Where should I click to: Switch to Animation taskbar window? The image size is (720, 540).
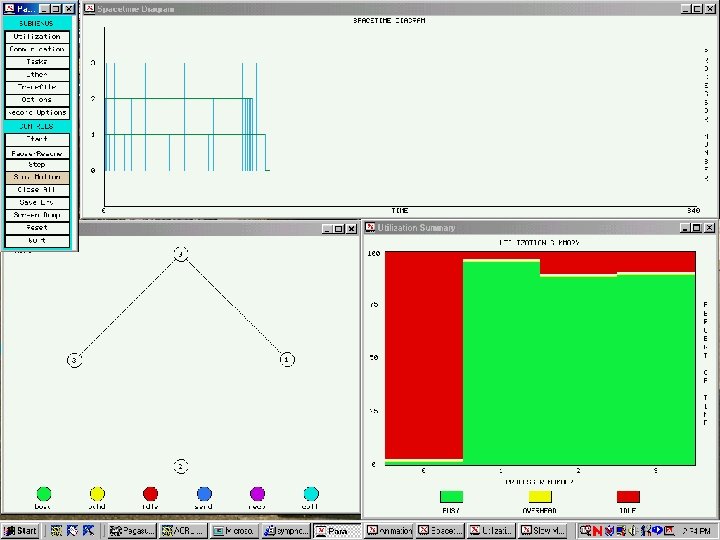(x=389, y=531)
